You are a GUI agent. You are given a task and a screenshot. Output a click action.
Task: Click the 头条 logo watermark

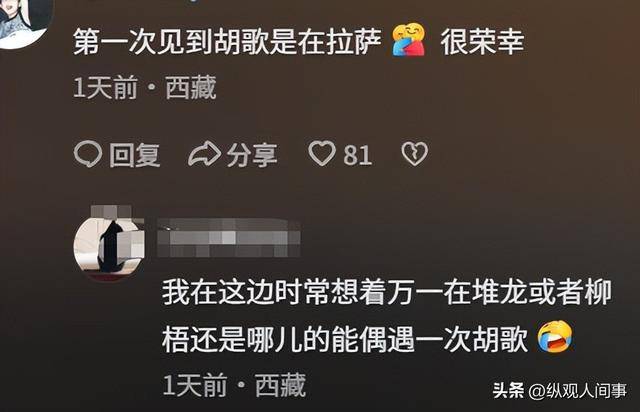[508, 390]
